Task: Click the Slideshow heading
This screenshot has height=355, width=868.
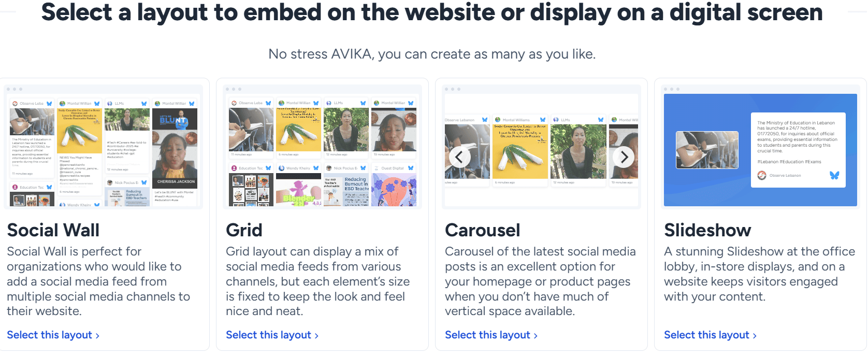Action: tap(707, 230)
